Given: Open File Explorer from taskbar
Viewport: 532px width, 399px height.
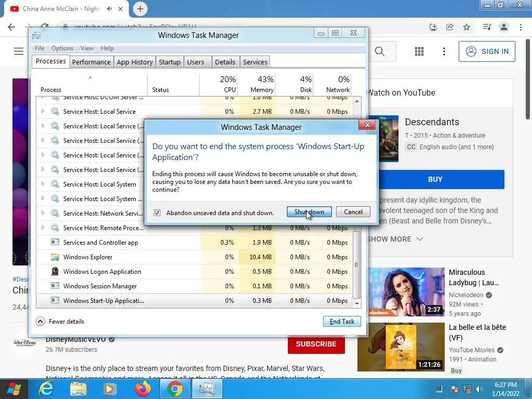Looking at the screenshot, I should point(78,389).
